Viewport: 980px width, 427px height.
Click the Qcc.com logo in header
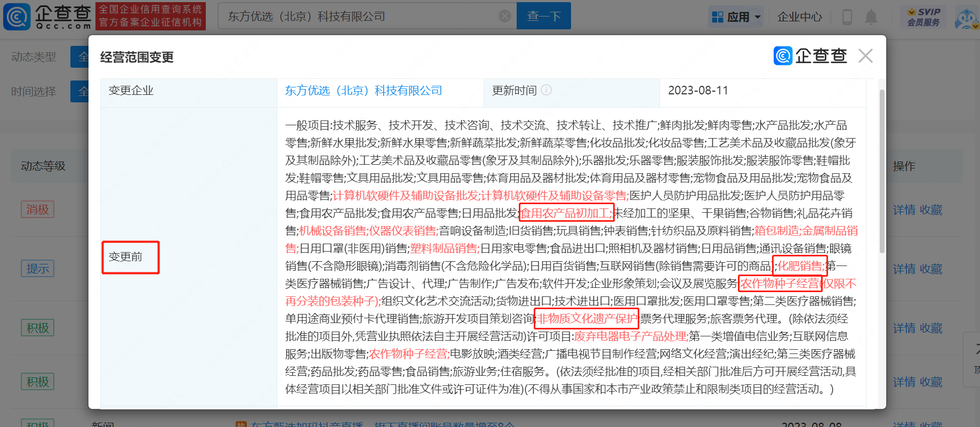48,17
